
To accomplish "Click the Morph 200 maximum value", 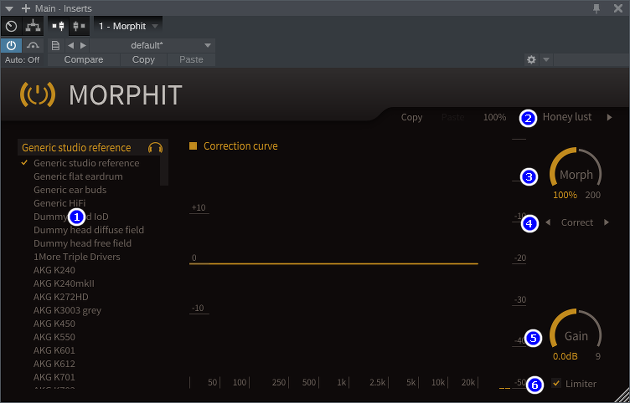I will pos(593,195).
